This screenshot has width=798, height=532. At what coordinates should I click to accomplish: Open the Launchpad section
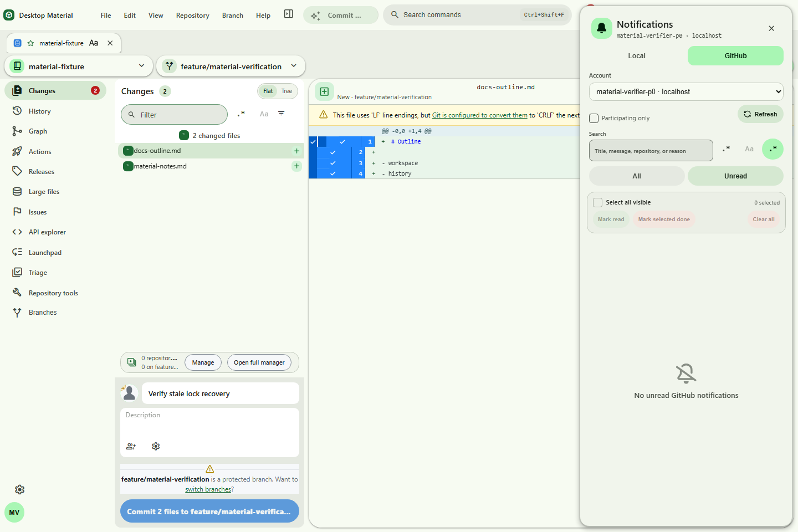click(x=55, y=253)
